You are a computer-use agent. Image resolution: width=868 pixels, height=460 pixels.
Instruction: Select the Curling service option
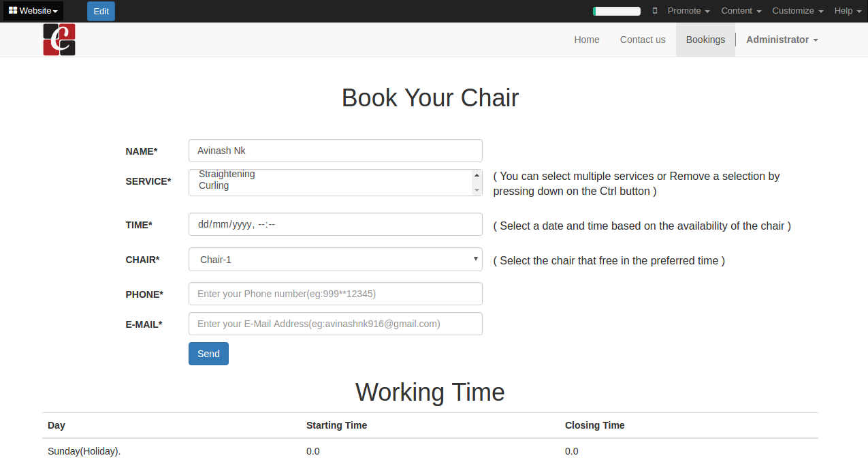pyautogui.click(x=214, y=185)
